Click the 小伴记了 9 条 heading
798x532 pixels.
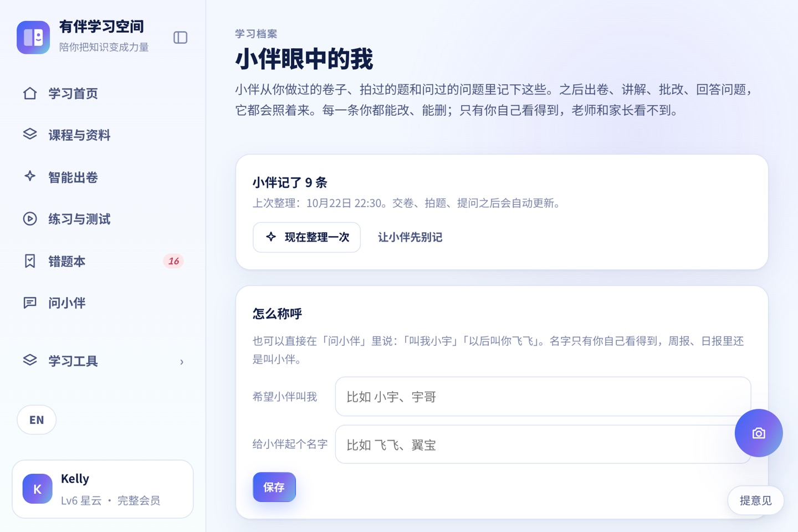(x=290, y=182)
